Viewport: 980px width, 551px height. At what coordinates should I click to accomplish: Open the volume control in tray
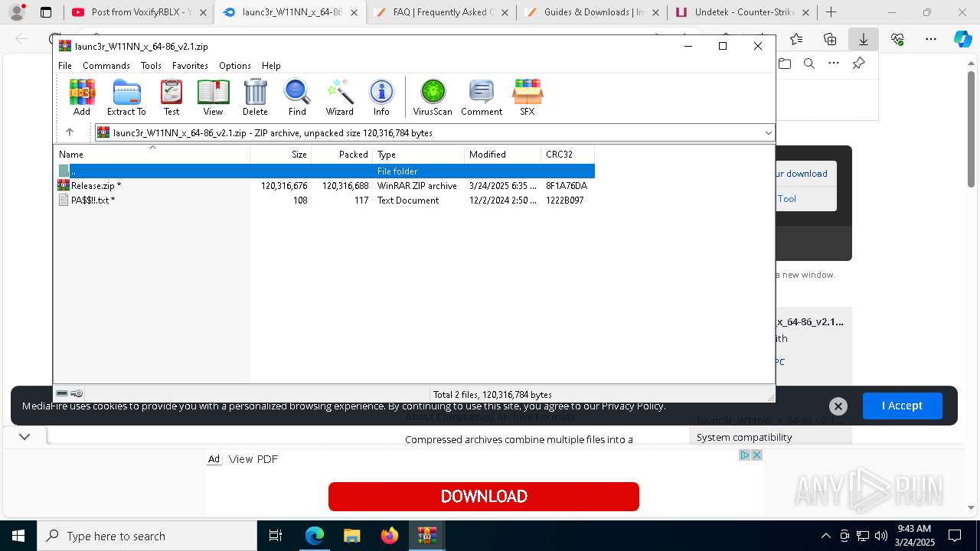[881, 536]
